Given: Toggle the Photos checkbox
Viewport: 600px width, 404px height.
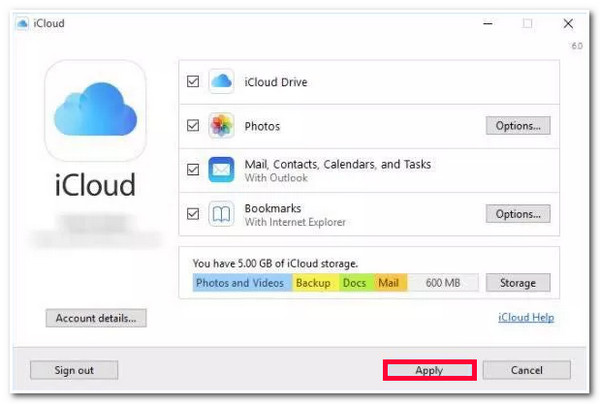Looking at the screenshot, I should click(x=193, y=125).
